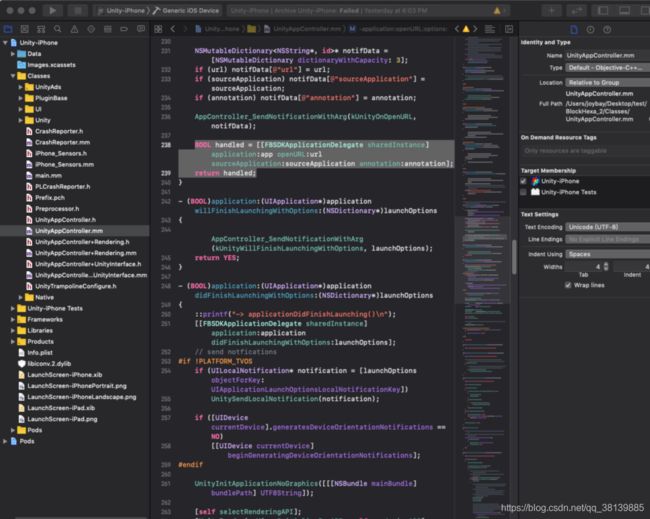This screenshot has height=519, width=650.
Task: Open the symbol navigator
Action: 41,29
